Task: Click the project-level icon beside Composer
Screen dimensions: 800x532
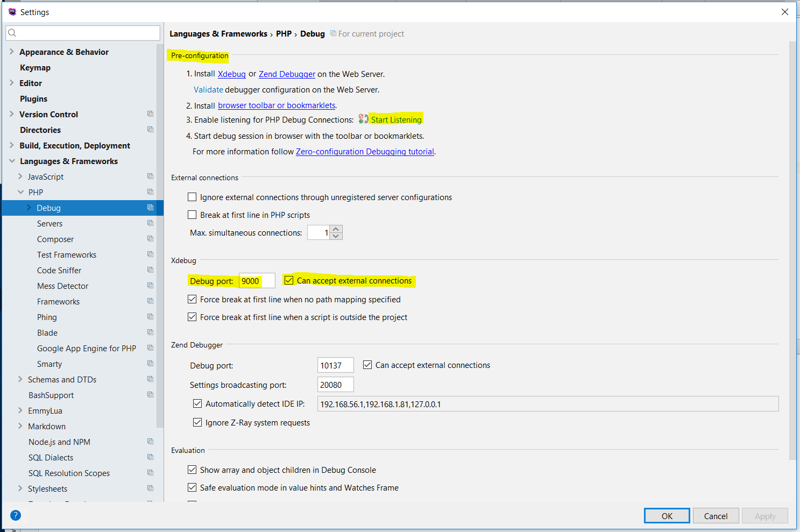Action: click(x=150, y=239)
